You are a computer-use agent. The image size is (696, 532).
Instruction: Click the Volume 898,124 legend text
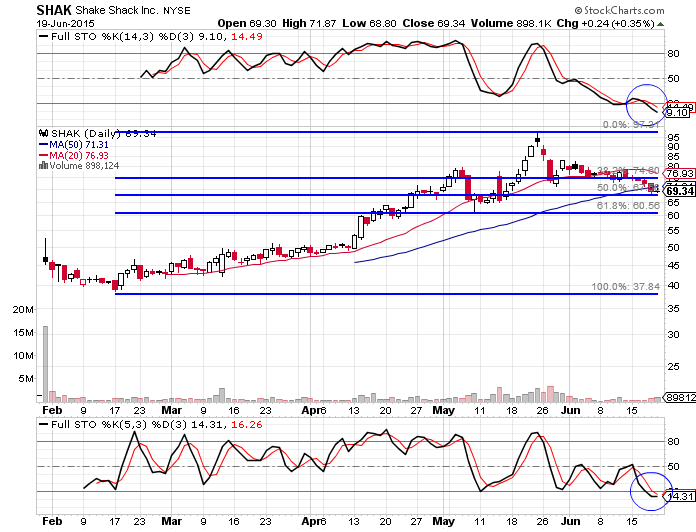coord(84,166)
